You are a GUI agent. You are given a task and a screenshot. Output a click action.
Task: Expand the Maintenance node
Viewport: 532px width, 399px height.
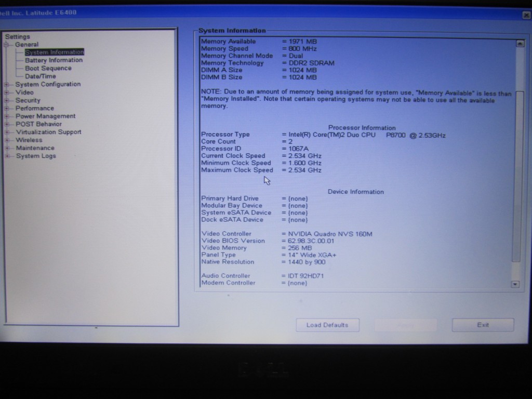7,148
